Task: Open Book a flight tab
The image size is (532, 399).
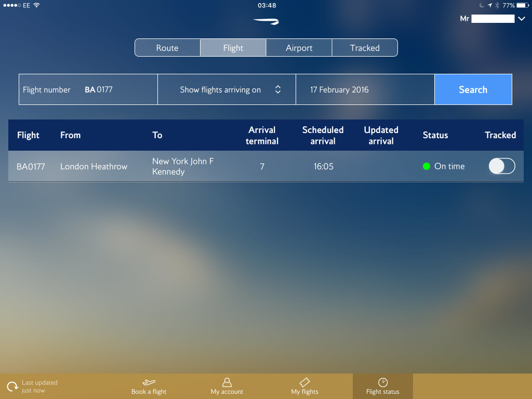Action: pyautogui.click(x=149, y=387)
